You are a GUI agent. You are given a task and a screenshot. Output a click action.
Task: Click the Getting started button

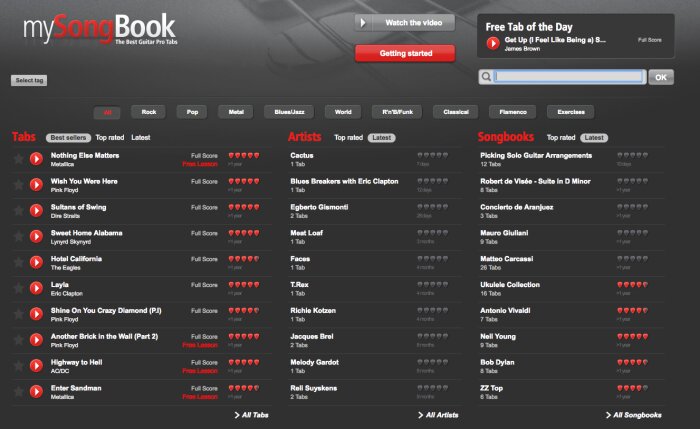coord(405,53)
